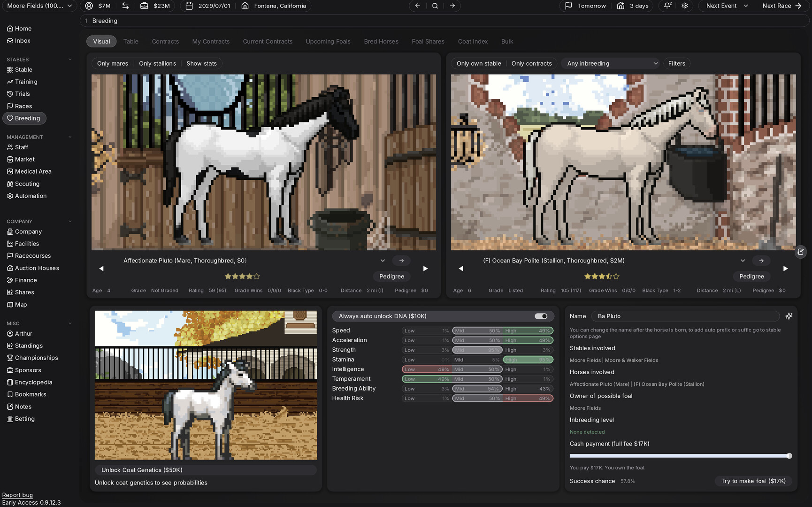Switch to My Contracts tab

point(211,41)
